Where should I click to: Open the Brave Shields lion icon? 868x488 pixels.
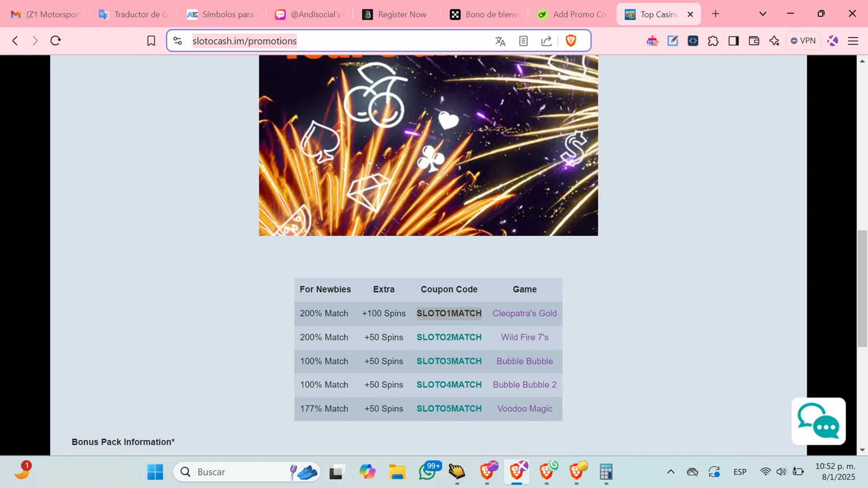pyautogui.click(x=571, y=40)
